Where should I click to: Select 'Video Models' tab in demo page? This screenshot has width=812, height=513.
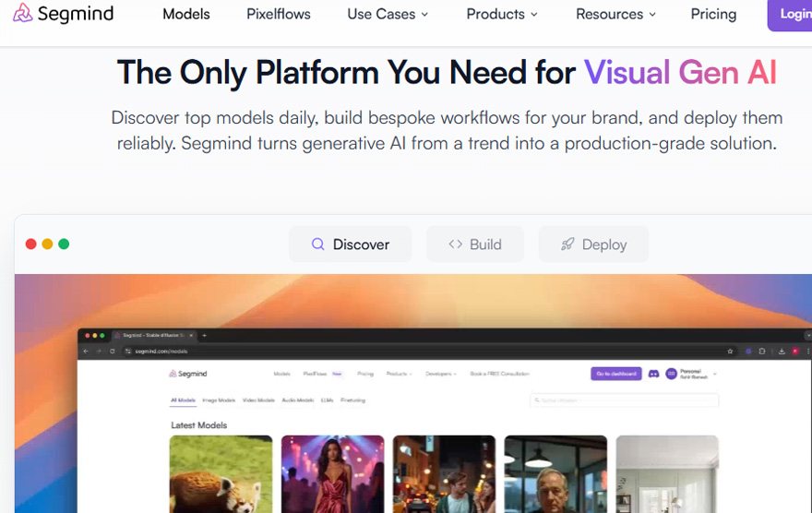pyautogui.click(x=258, y=400)
